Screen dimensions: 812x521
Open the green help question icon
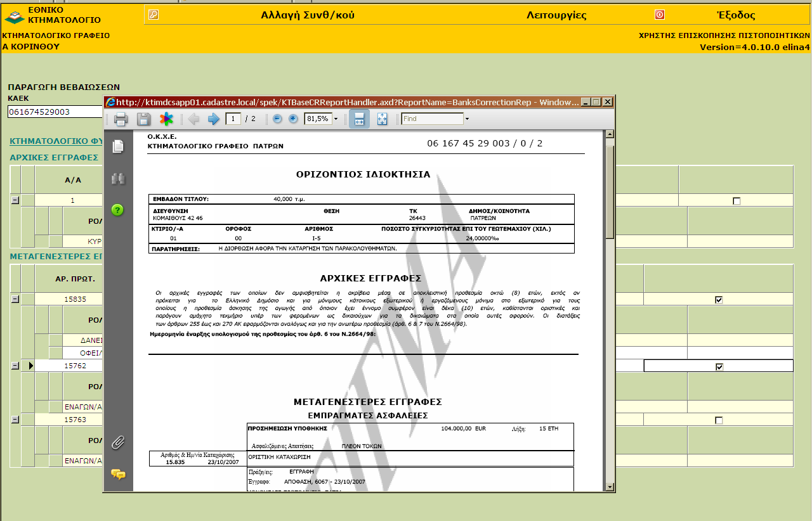[117, 210]
